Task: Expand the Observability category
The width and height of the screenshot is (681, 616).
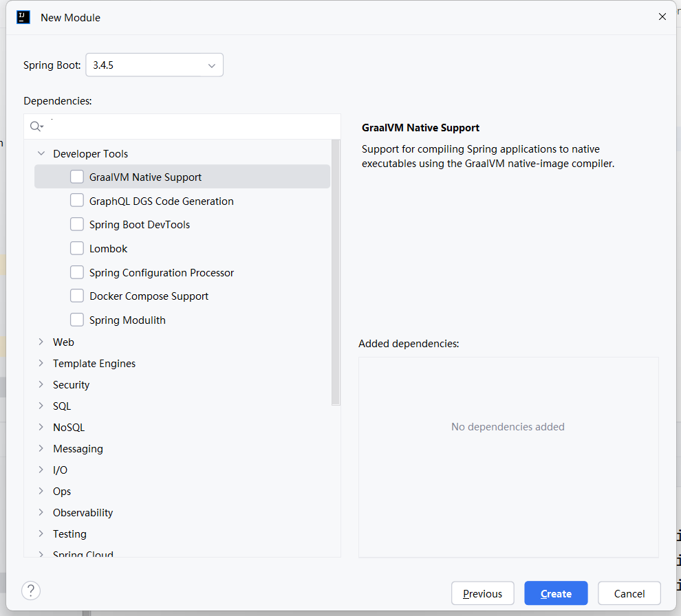Action: point(41,512)
